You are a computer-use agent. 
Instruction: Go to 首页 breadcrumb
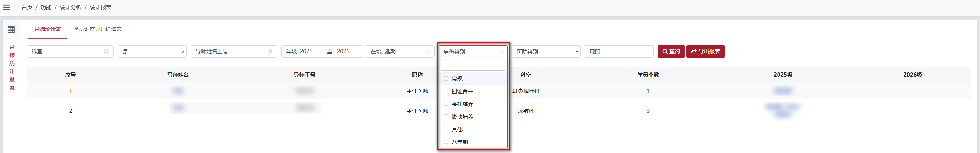click(x=27, y=7)
